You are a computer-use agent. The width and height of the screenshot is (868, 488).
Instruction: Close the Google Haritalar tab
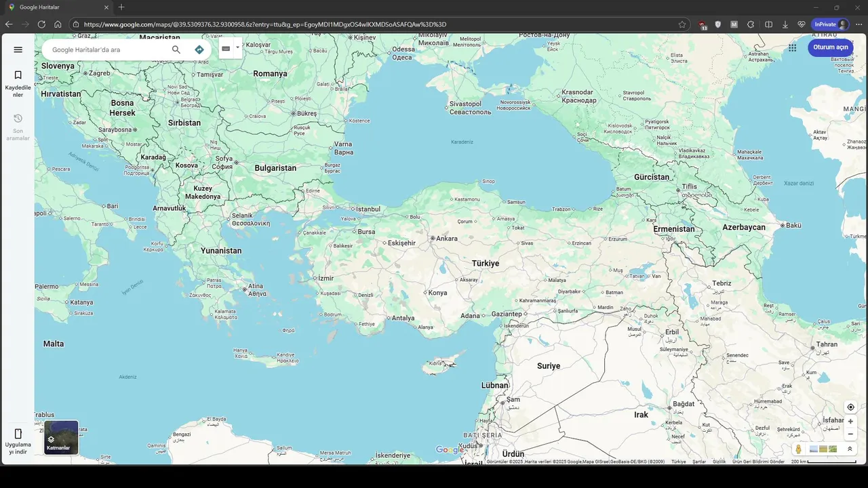pyautogui.click(x=106, y=7)
